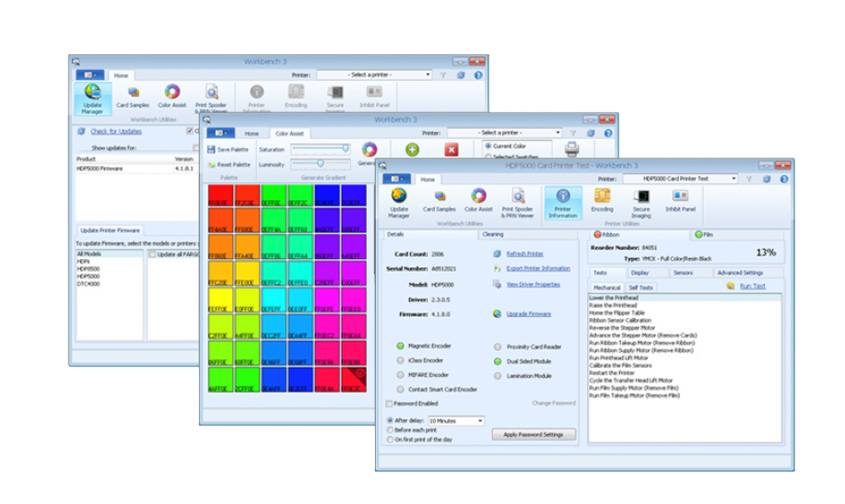The width and height of the screenshot is (845, 504).
Task: Select DTC4000 in the models list
Action: [88, 284]
